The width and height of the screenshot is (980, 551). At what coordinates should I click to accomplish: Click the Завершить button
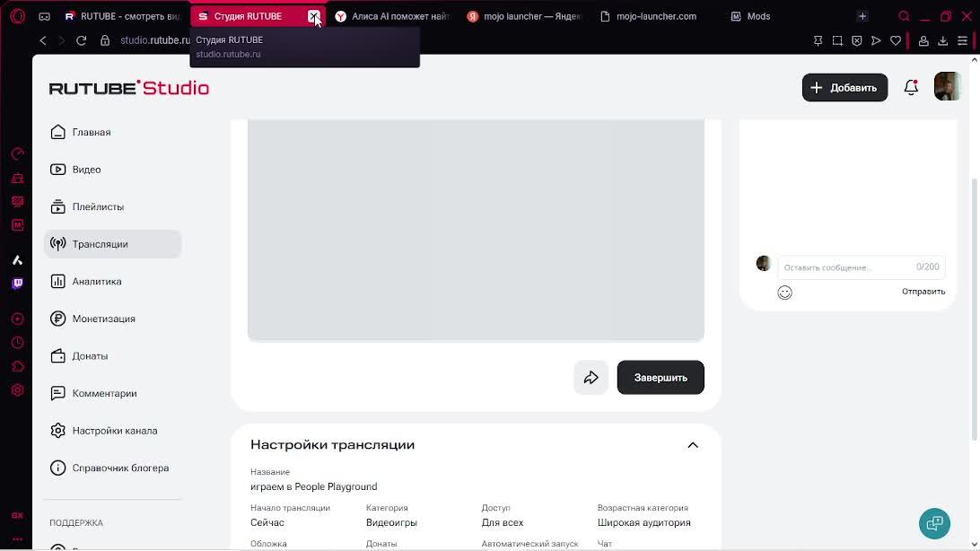point(661,377)
